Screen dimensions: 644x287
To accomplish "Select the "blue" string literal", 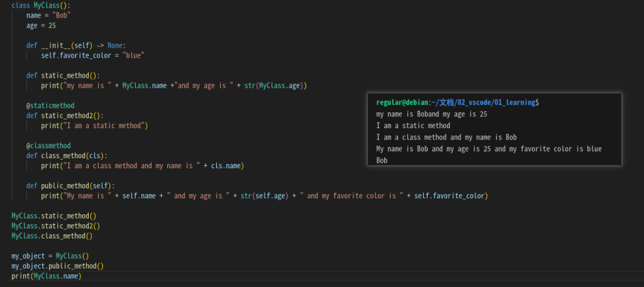I will click(x=134, y=55).
